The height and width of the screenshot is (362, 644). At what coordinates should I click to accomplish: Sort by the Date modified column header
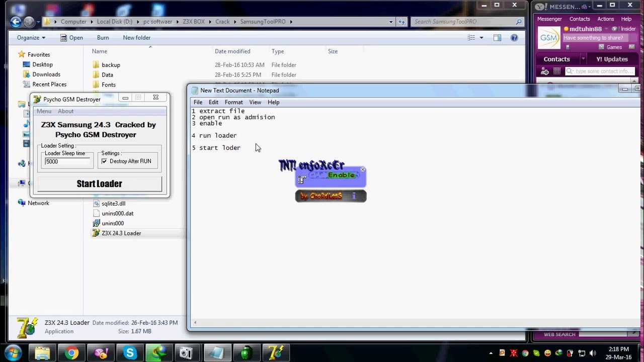click(232, 51)
